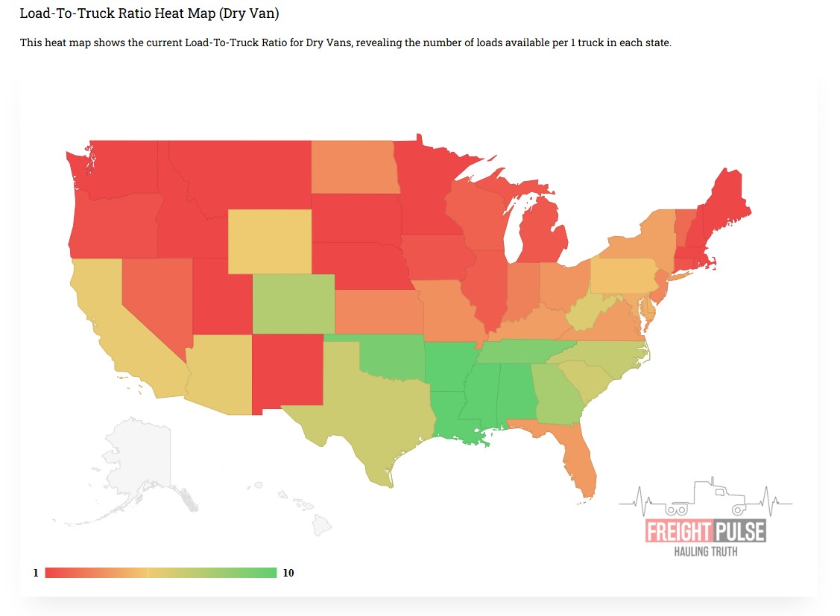Click the Freight Pulse truck logo

705,518
